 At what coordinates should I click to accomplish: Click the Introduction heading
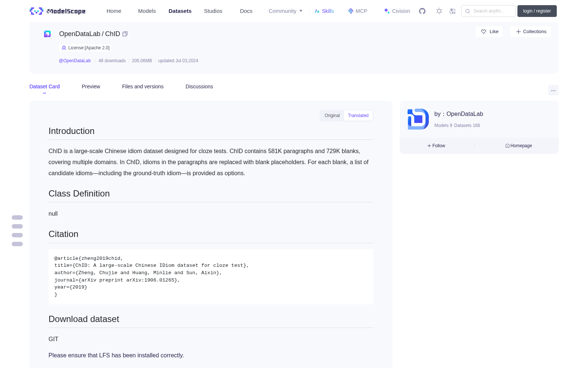click(72, 131)
